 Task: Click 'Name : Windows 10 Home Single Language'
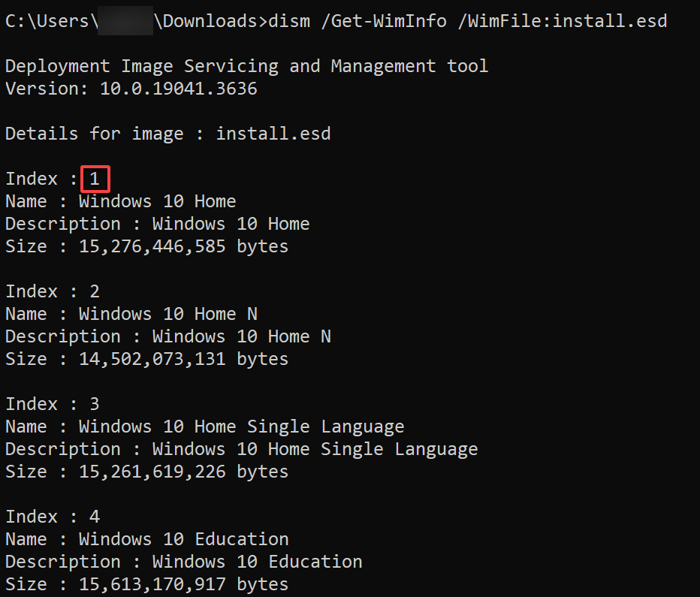point(205,427)
